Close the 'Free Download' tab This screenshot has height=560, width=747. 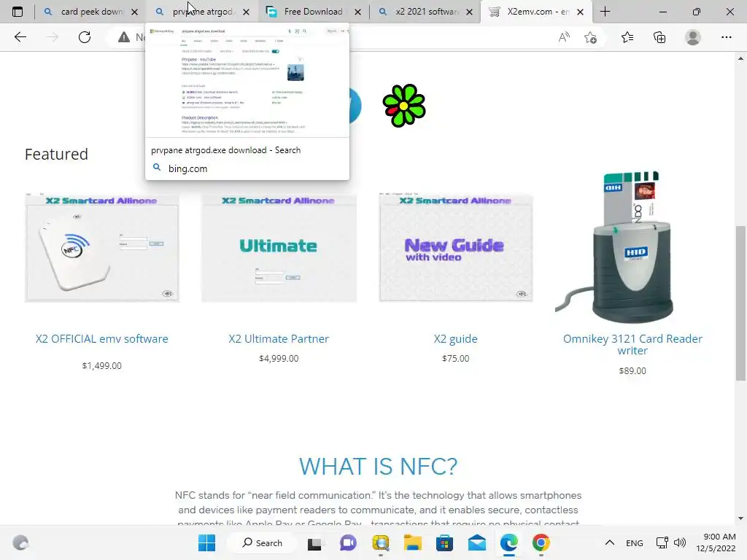coord(357,12)
